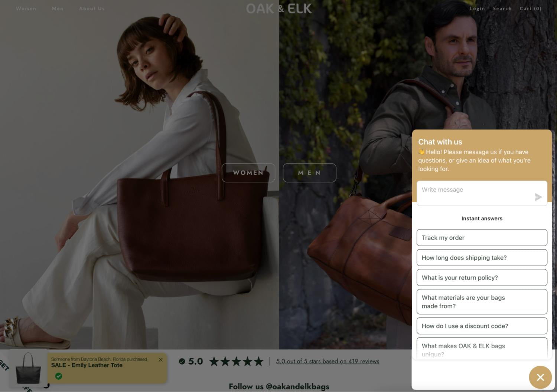Click the OAK & ELK logo
Image resolution: width=557 pixels, height=392 pixels.
[278, 9]
